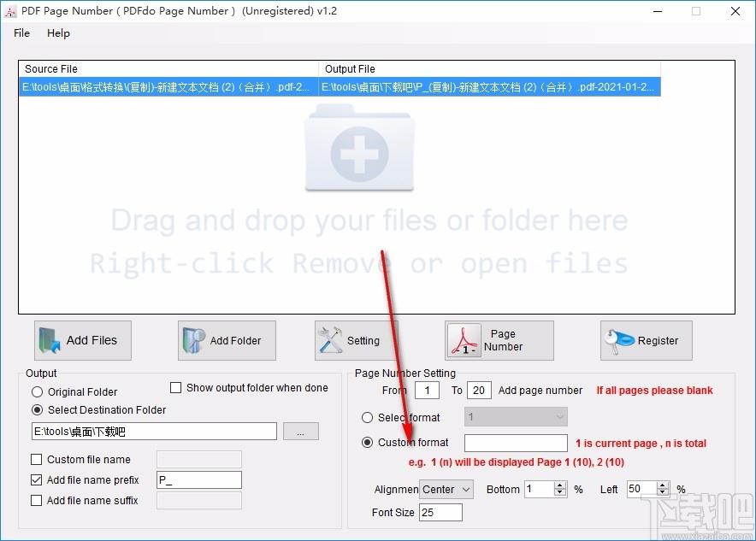Increase the Left percent value
This screenshot has height=541, width=756.
coord(663,485)
